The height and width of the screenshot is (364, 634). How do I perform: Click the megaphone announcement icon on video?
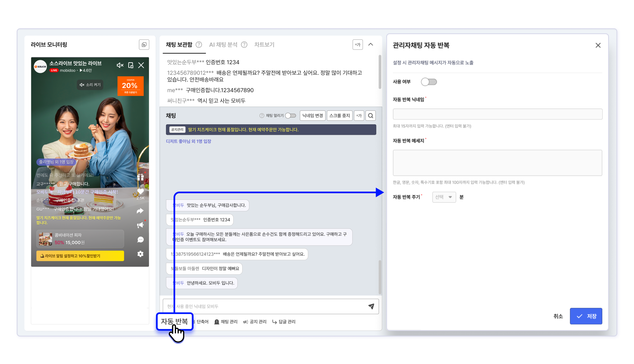[140, 225]
